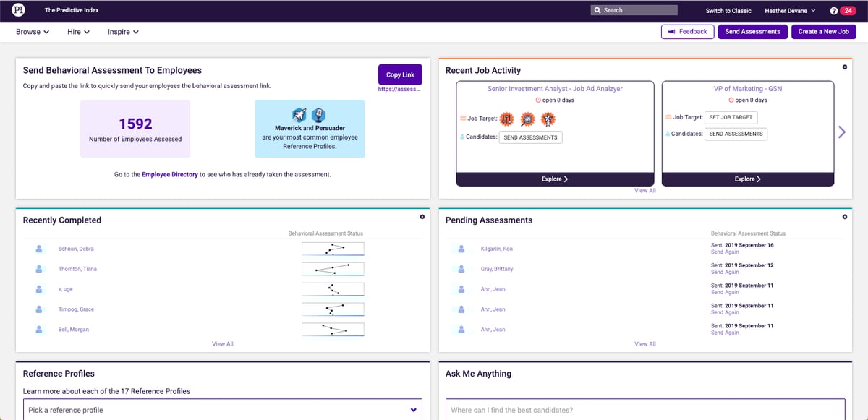Click View All under Recent Job Activity
The width and height of the screenshot is (868, 420).
pos(645,191)
